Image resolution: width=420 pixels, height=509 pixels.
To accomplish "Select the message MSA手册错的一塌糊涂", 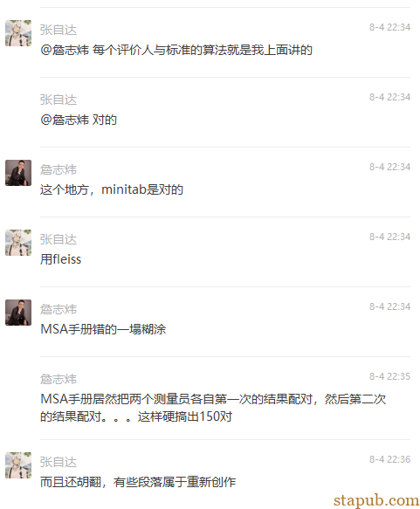I will point(103,329).
